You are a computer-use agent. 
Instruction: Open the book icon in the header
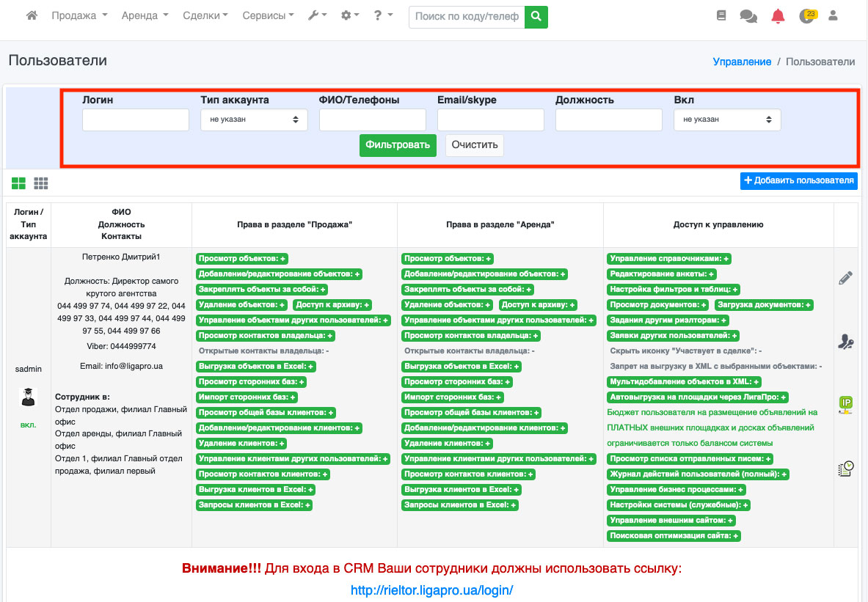[721, 15]
